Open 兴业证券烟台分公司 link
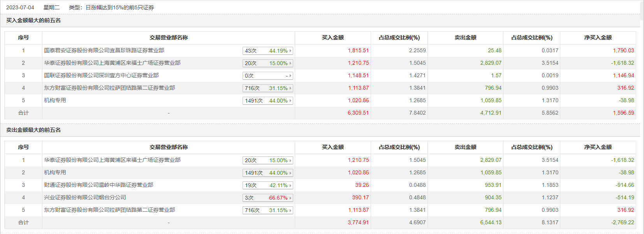The image size is (644, 234). (85, 197)
